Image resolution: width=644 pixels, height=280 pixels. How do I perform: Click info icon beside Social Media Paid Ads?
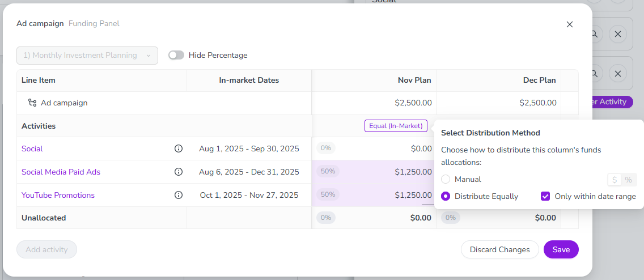pos(179,172)
